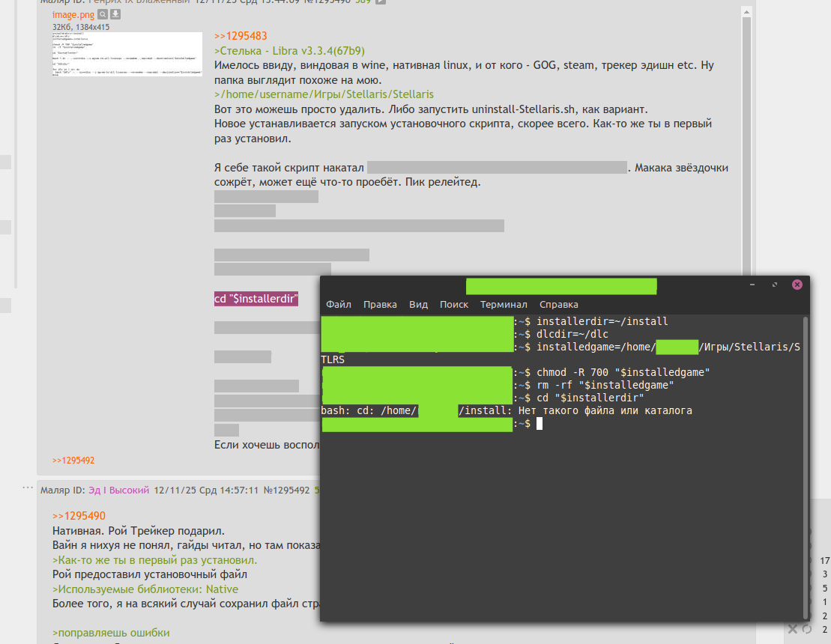Open the Справка menu in terminal

(x=558, y=305)
